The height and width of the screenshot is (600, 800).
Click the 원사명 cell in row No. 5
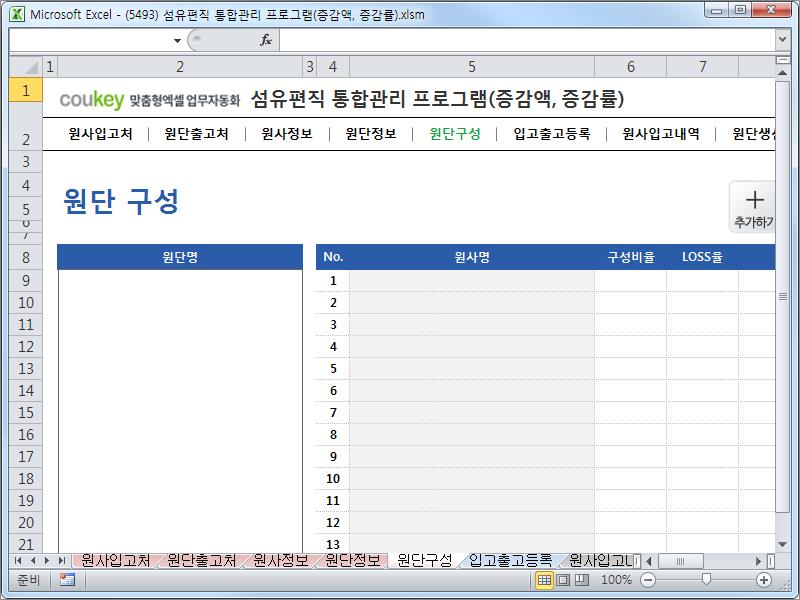pos(472,368)
